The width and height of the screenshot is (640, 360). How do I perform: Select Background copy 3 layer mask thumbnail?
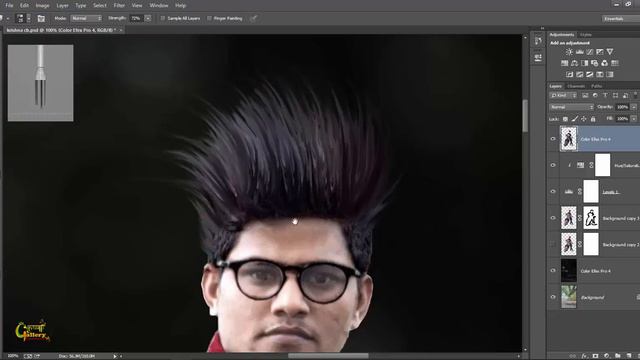click(591, 218)
